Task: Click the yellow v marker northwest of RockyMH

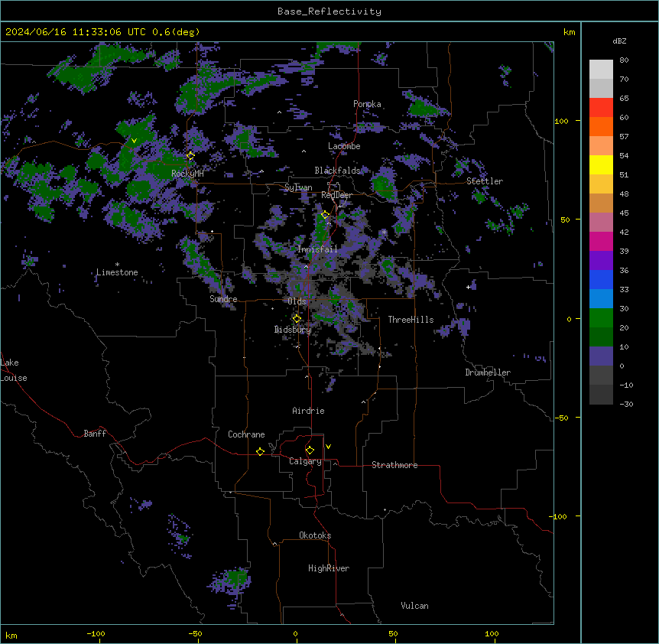Action: click(x=134, y=141)
